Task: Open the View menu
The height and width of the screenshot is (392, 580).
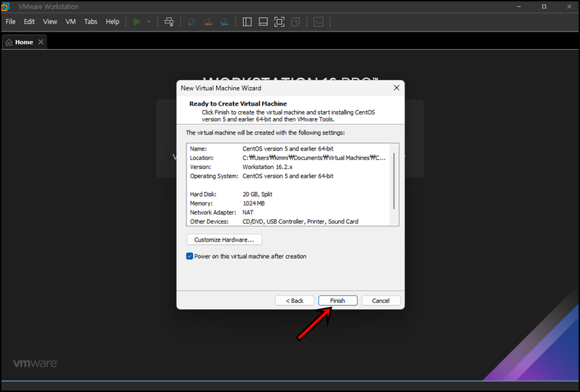Action: (50, 21)
